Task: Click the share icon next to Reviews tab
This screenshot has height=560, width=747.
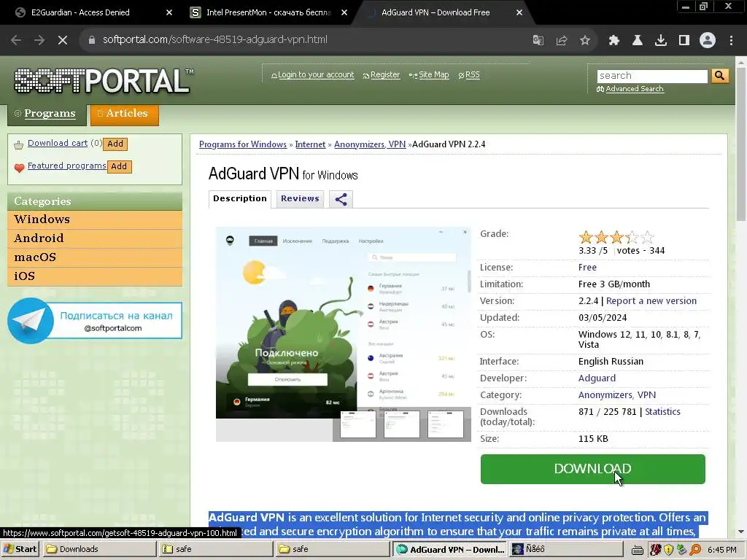Action: (x=341, y=199)
